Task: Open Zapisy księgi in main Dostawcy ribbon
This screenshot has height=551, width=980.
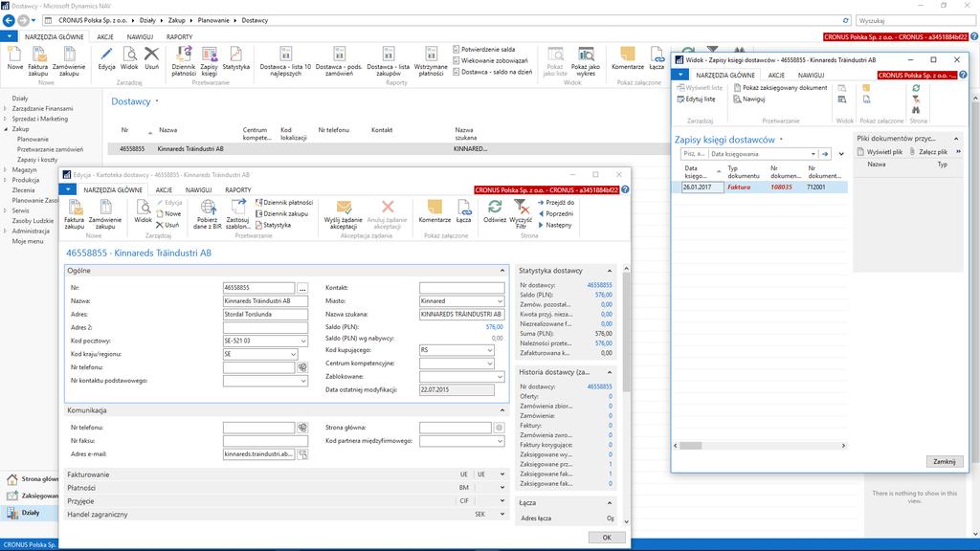Action: tap(209, 62)
